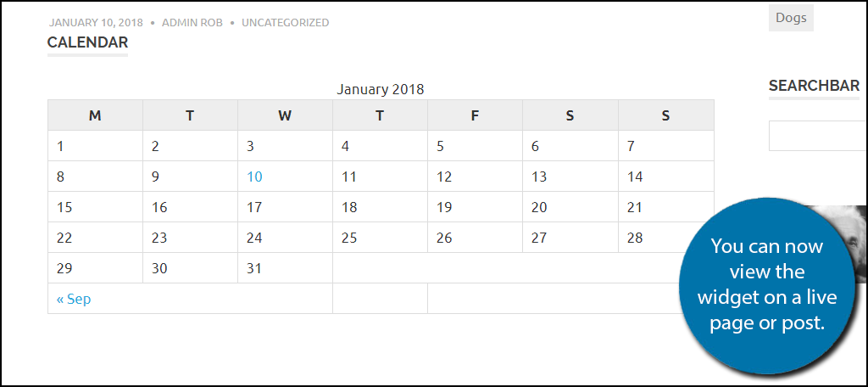Screen dimensions: 868x387
Task: Open the highlighted 10 date in the calendar
Action: [x=254, y=177]
